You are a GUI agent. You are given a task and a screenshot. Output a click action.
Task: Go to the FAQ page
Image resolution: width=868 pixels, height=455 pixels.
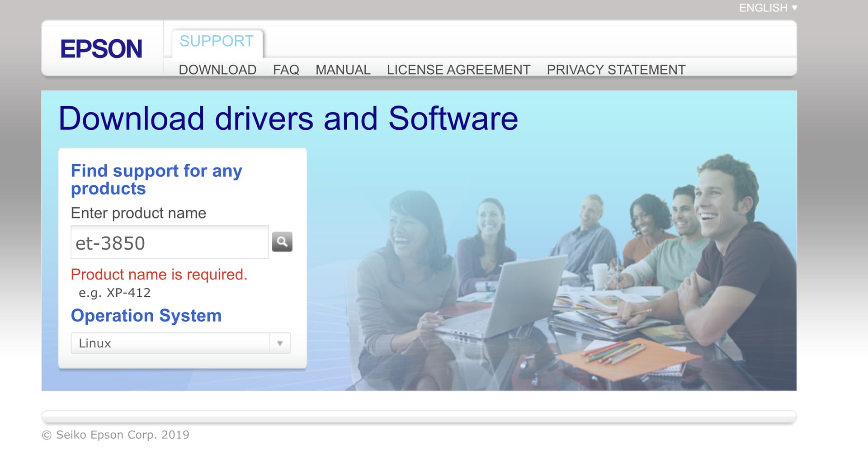click(286, 70)
